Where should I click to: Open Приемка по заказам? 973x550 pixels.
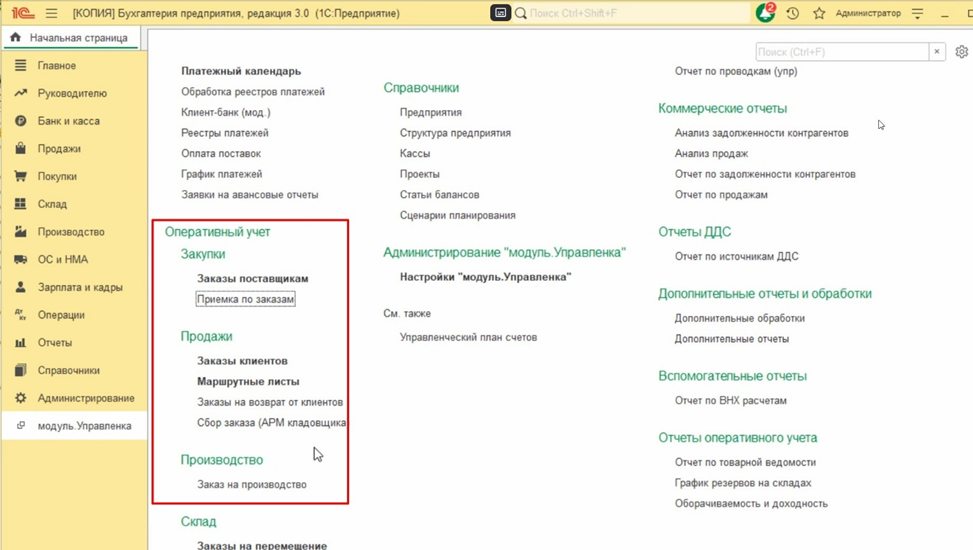(245, 299)
